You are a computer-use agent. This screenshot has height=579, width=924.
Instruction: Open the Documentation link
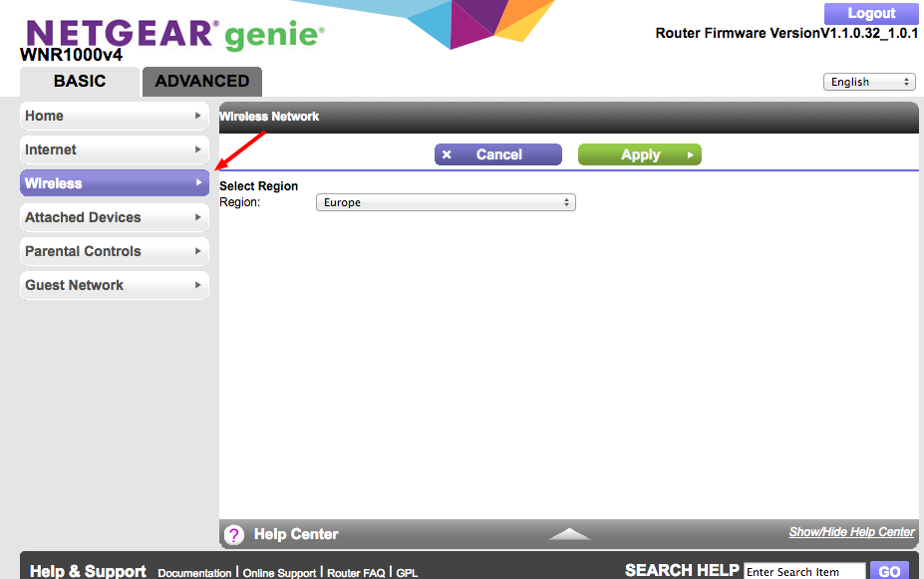[x=194, y=572]
